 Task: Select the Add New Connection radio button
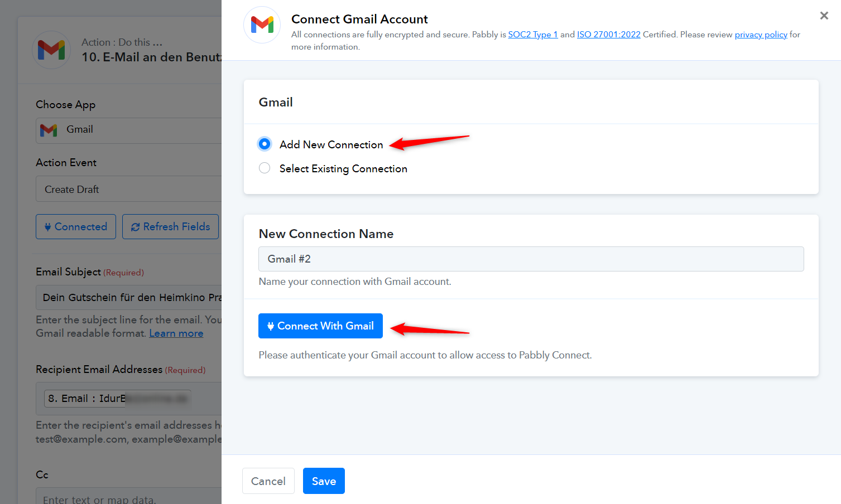pyautogui.click(x=265, y=144)
